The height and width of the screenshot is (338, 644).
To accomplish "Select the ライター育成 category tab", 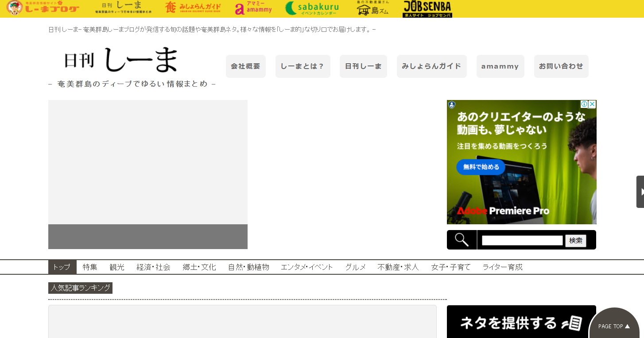I will click(502, 267).
